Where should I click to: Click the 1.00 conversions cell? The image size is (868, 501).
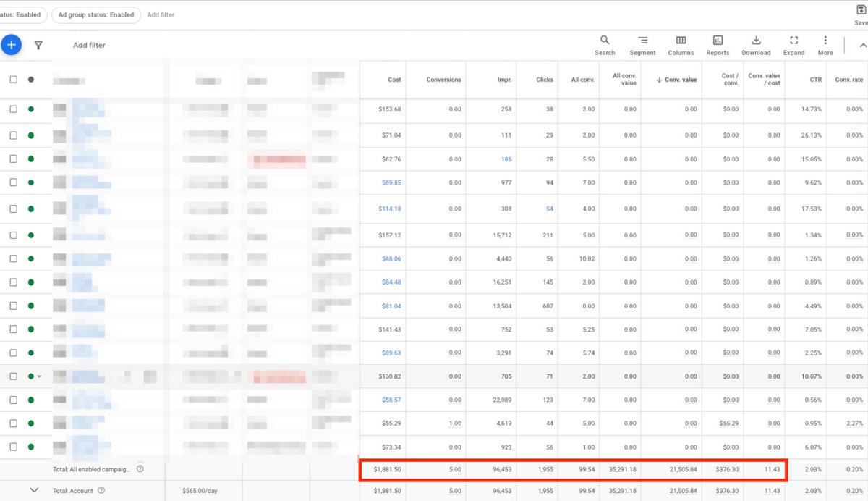[x=455, y=424]
